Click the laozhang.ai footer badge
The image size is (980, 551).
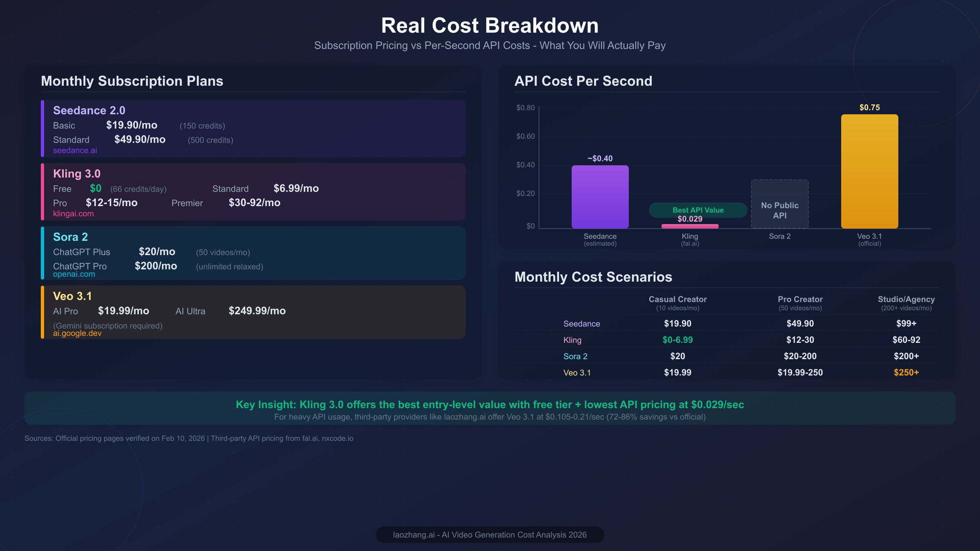pos(490,535)
